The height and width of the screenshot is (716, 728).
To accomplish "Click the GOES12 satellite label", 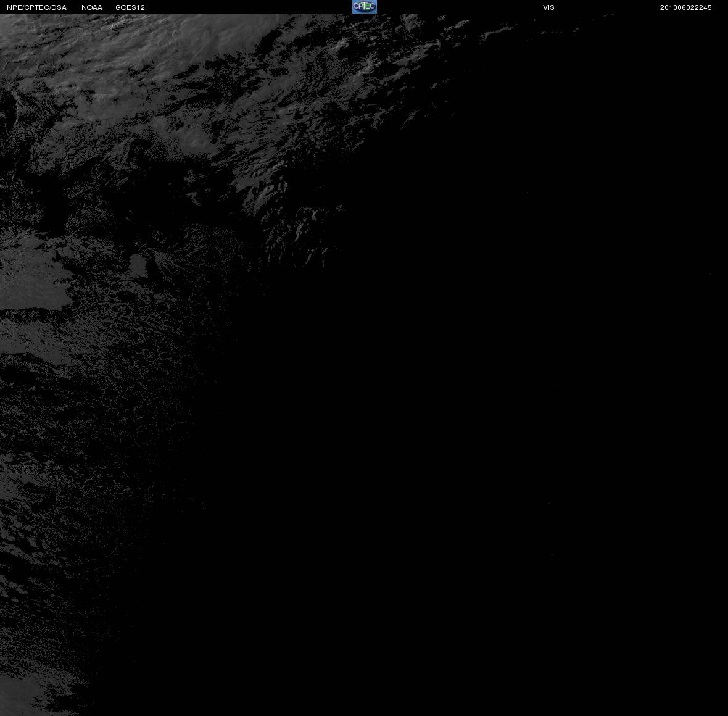I will [130, 7].
